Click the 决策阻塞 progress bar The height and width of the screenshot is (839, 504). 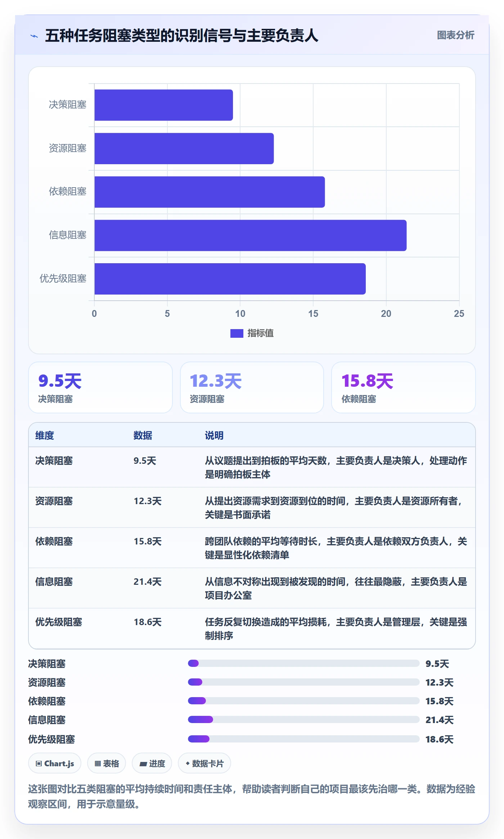pyautogui.click(x=303, y=663)
